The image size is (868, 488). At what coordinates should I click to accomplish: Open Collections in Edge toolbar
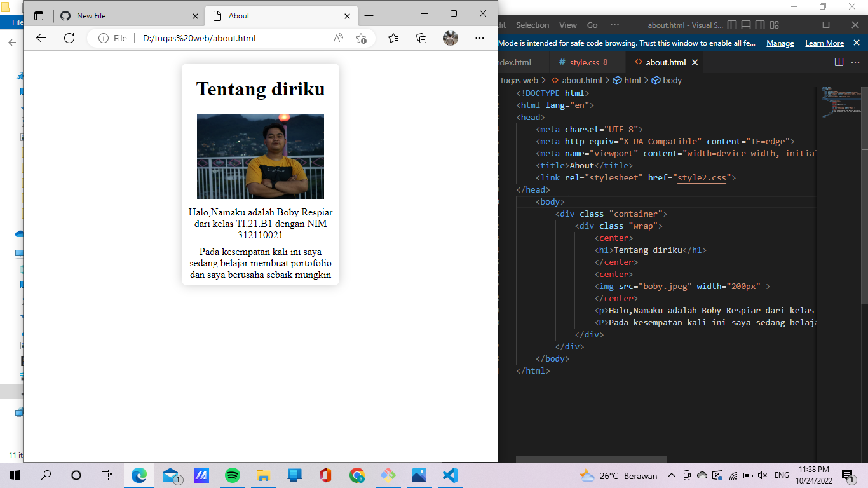421,38
